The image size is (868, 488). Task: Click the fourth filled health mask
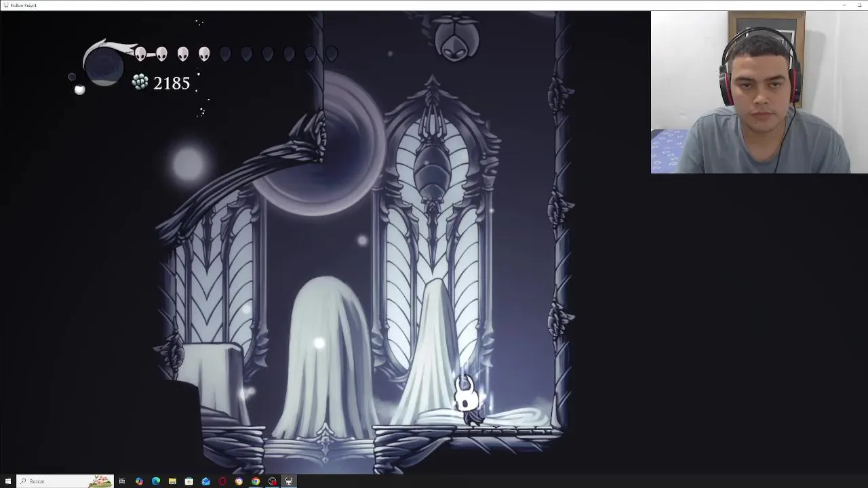pyautogui.click(x=204, y=54)
